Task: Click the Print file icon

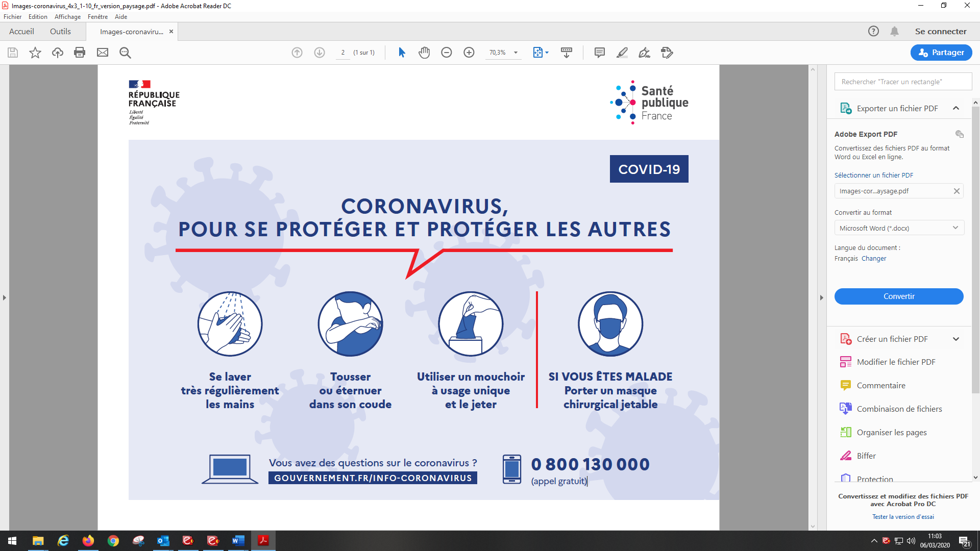Action: coord(80,53)
